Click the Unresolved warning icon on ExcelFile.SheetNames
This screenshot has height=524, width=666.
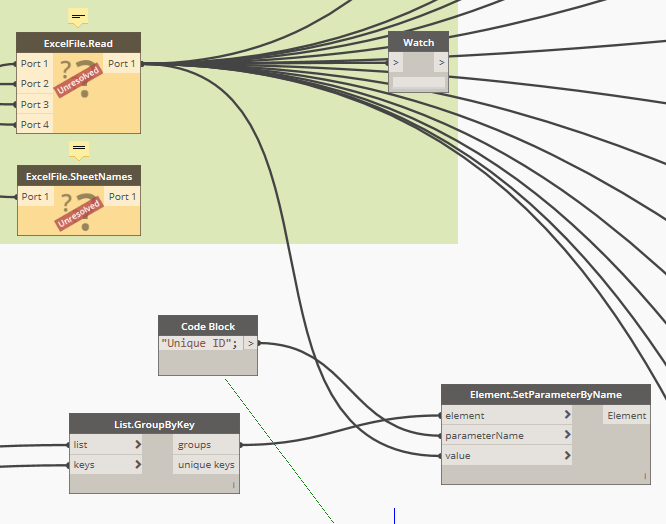pyautogui.click(x=79, y=212)
